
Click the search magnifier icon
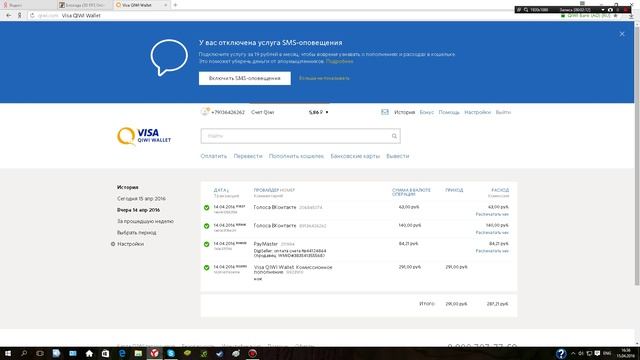click(x=394, y=136)
